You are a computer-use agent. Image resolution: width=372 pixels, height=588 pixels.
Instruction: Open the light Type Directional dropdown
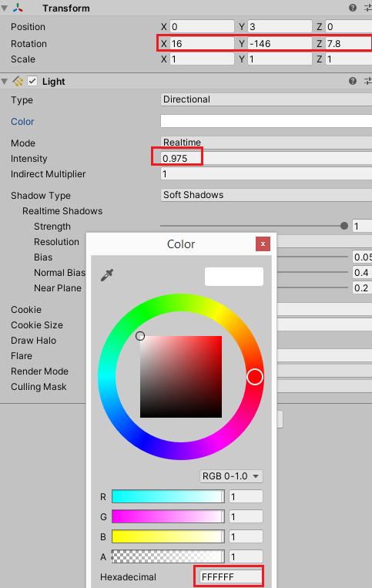click(266, 99)
